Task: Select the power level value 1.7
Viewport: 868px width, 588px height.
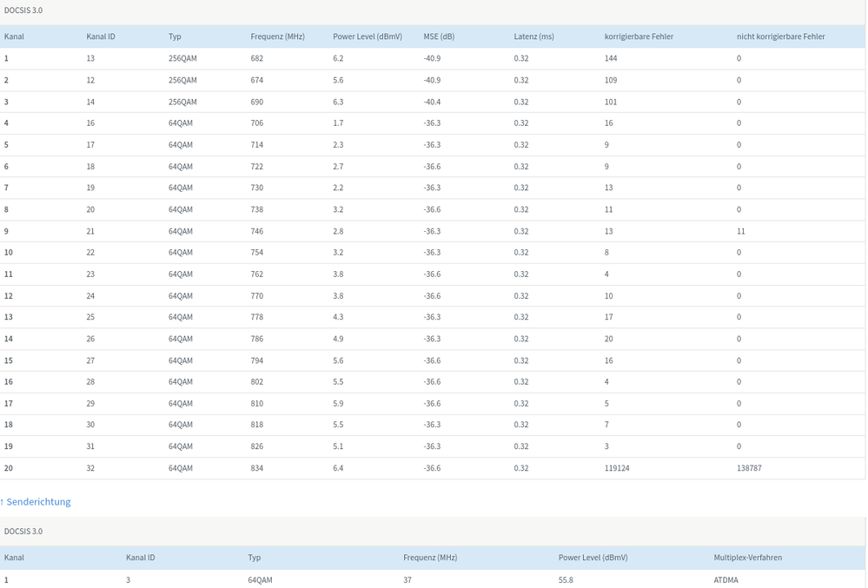Action: click(338, 122)
